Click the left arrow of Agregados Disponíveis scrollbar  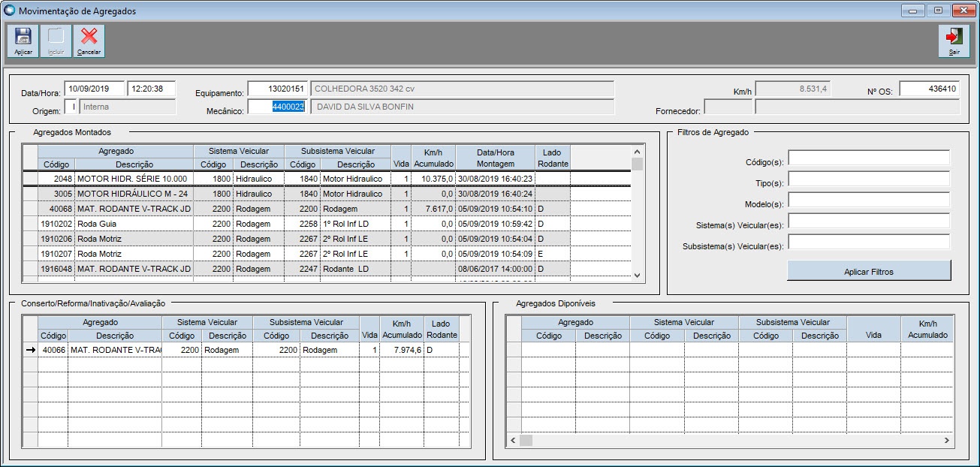(x=514, y=441)
